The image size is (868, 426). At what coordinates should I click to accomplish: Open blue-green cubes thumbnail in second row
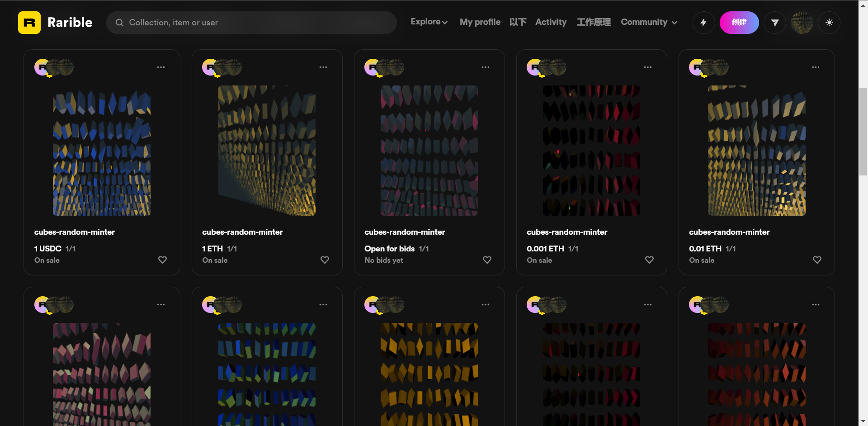[267, 374]
